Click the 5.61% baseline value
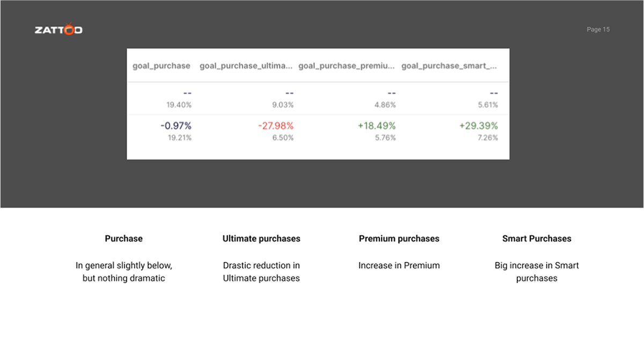 488,105
